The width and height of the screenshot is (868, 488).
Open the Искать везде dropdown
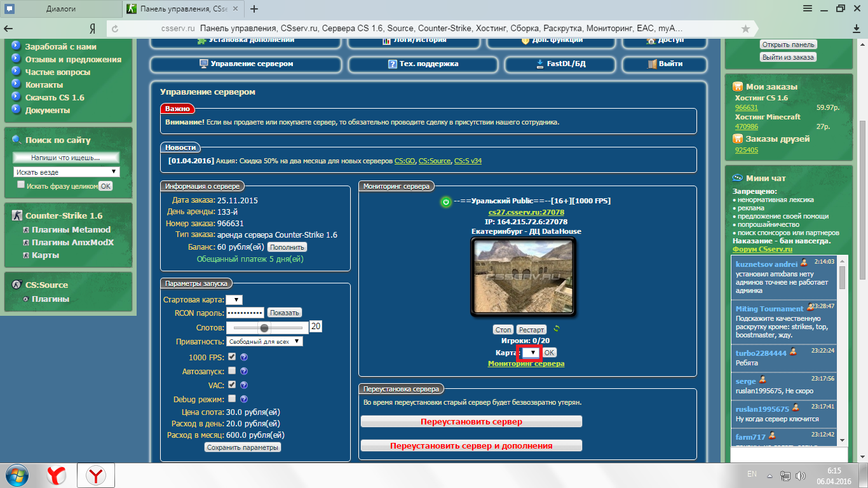tap(66, 172)
